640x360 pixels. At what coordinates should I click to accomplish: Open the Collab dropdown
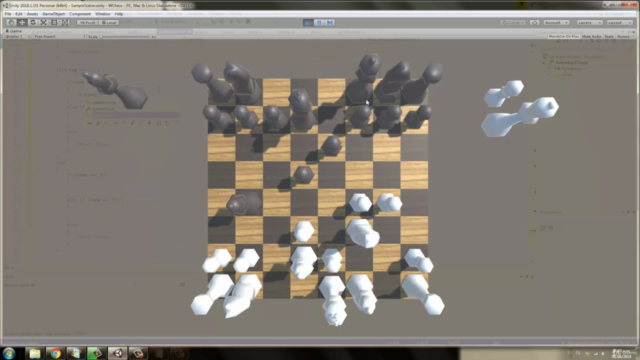coord(513,22)
